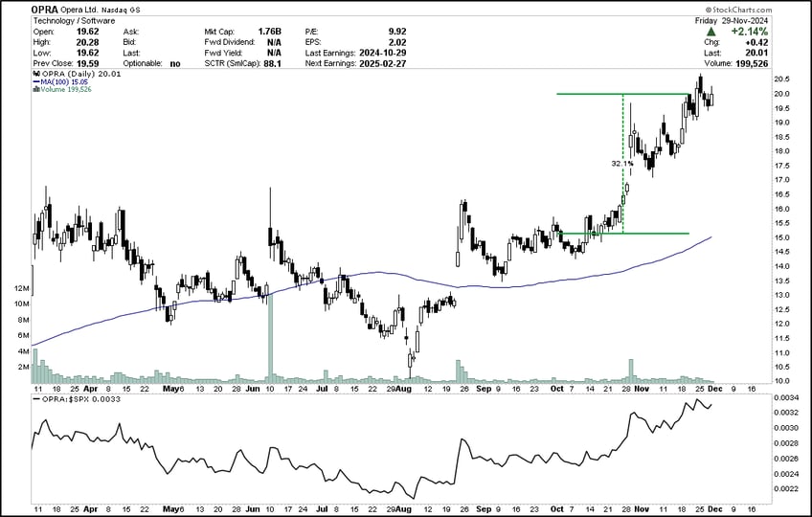Click the High value 20.28
This screenshot has width=812, height=517.
click(87, 42)
